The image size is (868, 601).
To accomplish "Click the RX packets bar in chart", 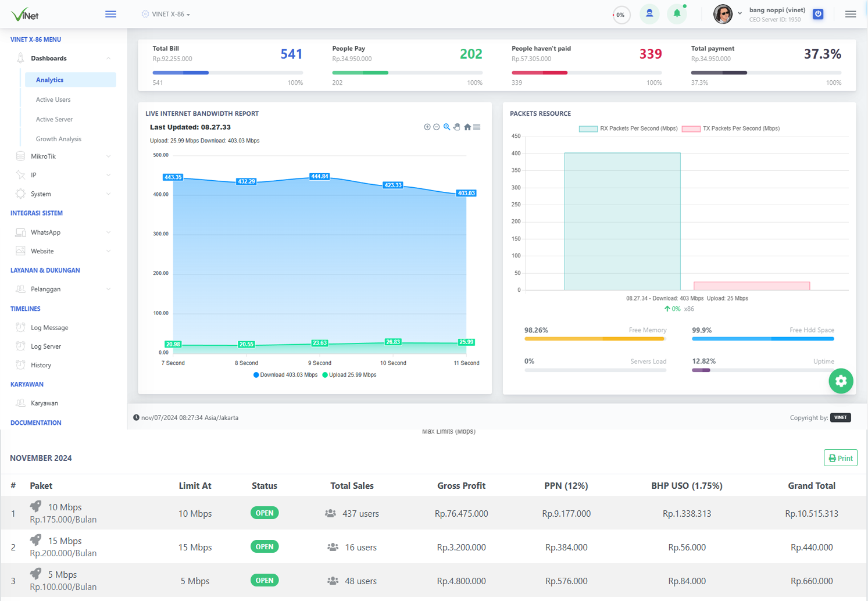I will 622,221.
